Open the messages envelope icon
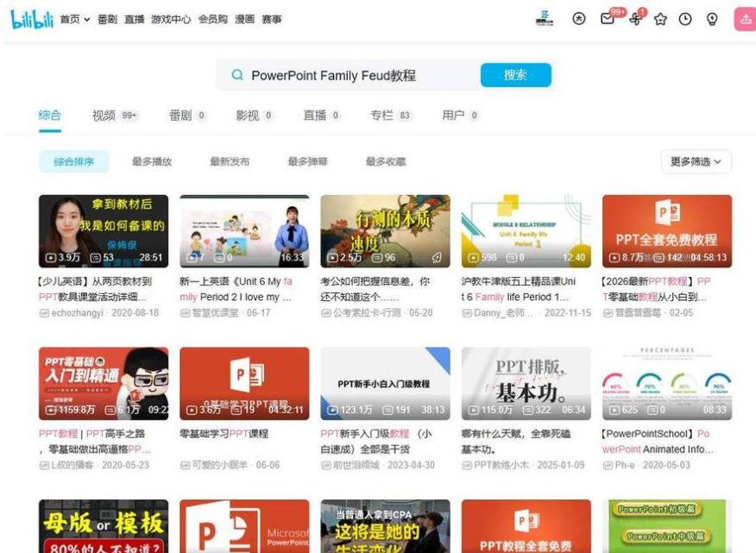The width and height of the screenshot is (756, 553). [x=607, y=19]
